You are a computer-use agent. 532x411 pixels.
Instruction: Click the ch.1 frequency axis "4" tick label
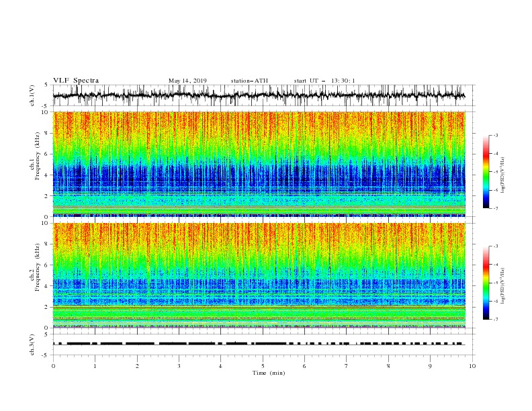pos(47,175)
